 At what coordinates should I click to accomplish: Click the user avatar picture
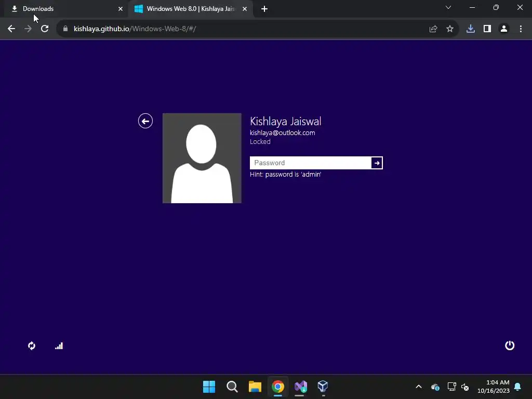tap(202, 158)
